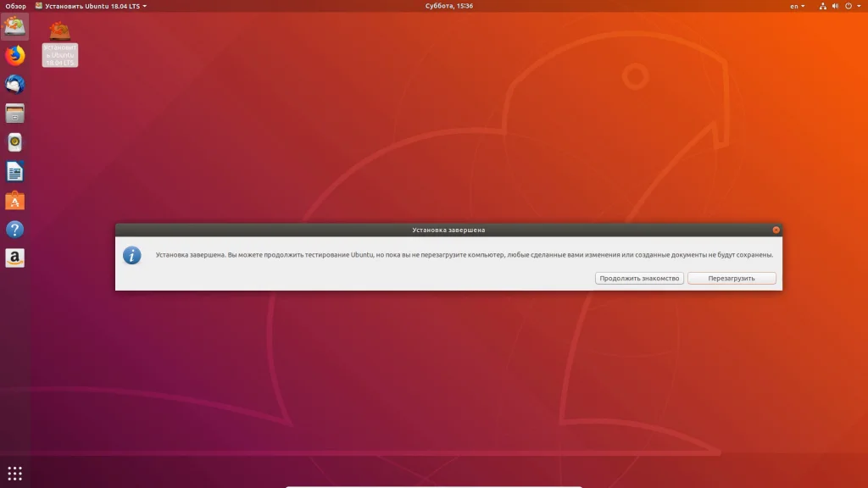Open Thunderbird mail from the dock
The height and width of the screenshot is (488, 868).
(x=15, y=84)
